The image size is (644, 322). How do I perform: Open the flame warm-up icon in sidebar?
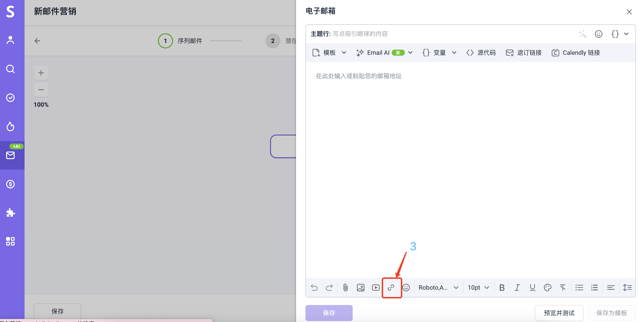tap(10, 127)
